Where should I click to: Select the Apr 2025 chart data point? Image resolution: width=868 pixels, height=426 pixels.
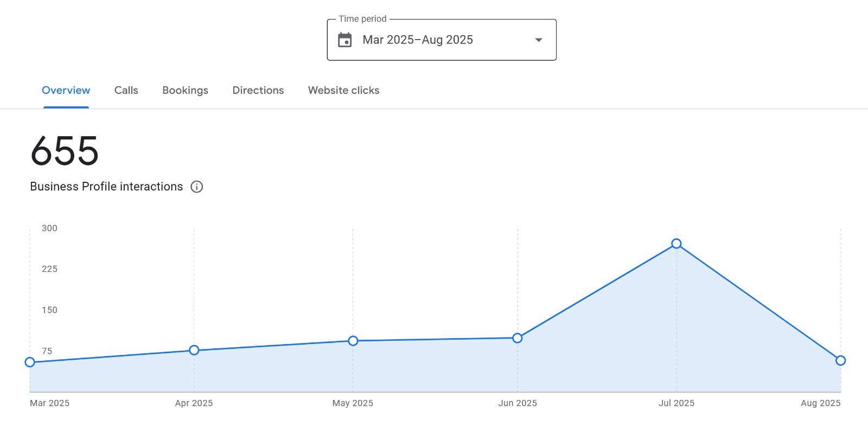[194, 350]
